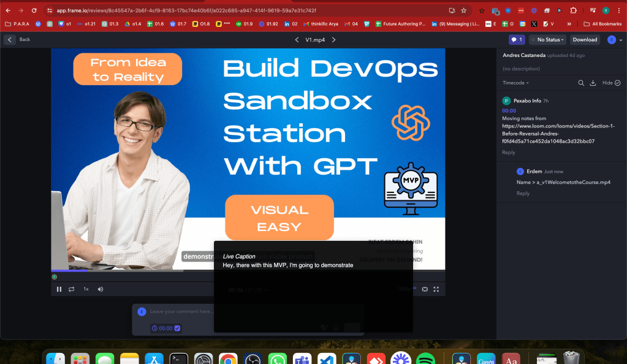627x364 pixels.
Task: Open the comments count bubble showing 1
Action: [x=516, y=40]
